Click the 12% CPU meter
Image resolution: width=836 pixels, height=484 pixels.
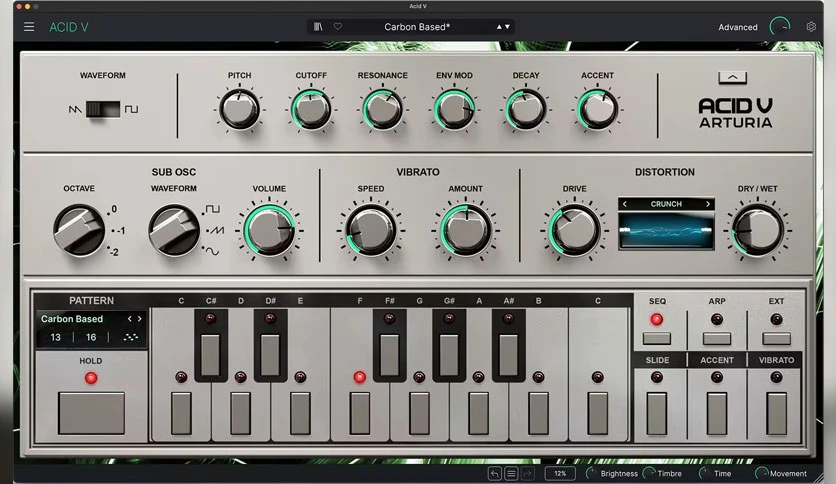click(560, 473)
